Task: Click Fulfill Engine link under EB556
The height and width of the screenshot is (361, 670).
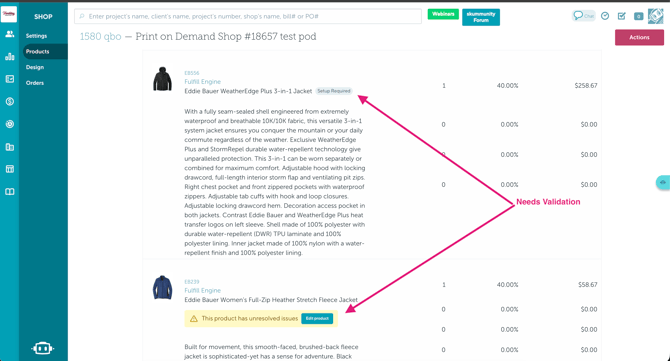Action: tap(203, 82)
